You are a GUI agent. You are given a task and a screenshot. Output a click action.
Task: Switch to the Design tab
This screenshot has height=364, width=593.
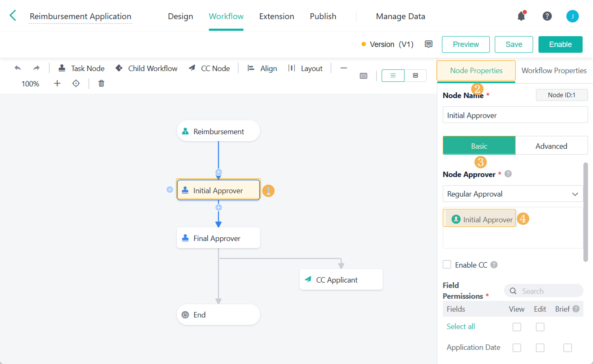[x=180, y=16]
